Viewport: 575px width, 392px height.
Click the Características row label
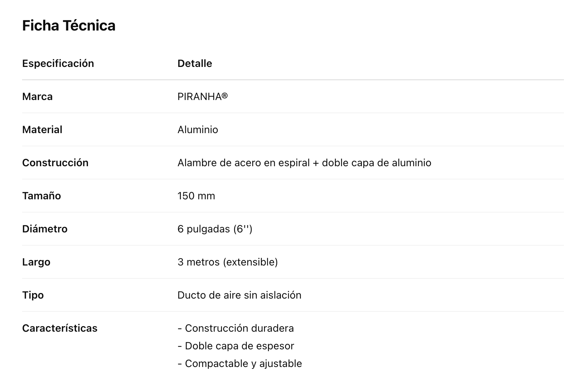pyautogui.click(x=60, y=328)
